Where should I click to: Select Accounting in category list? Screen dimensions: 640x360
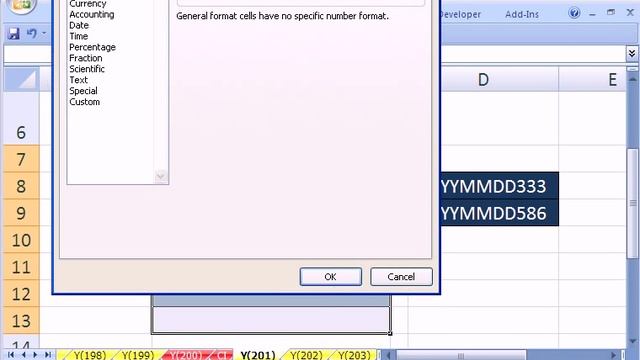pyautogui.click(x=92, y=14)
